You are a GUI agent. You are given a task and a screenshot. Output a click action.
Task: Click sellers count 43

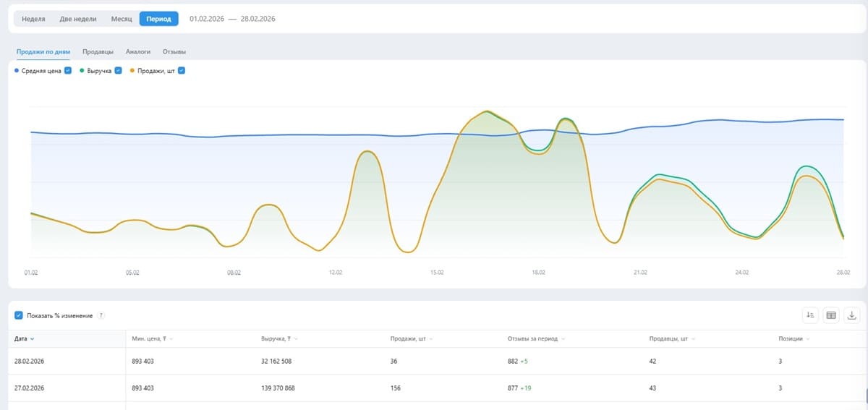(x=653, y=388)
